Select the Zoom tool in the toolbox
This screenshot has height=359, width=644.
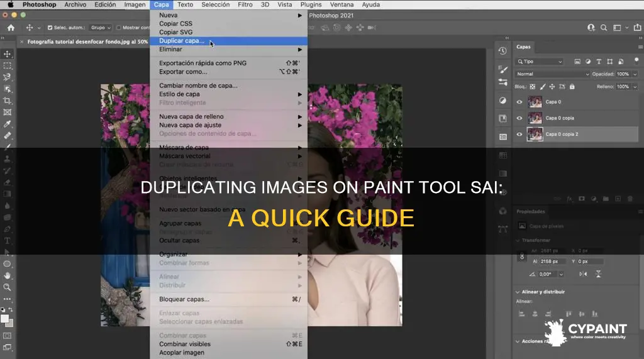pos(8,287)
